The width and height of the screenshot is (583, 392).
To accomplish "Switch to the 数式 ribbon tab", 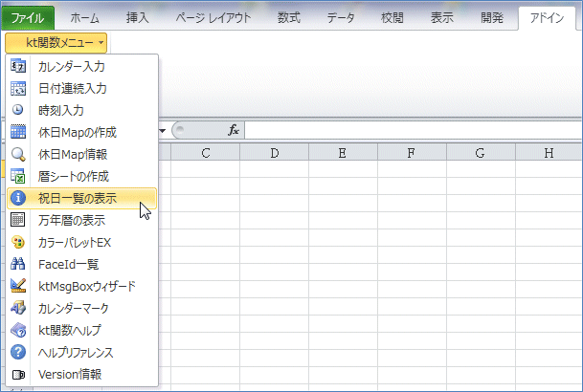I will click(287, 17).
